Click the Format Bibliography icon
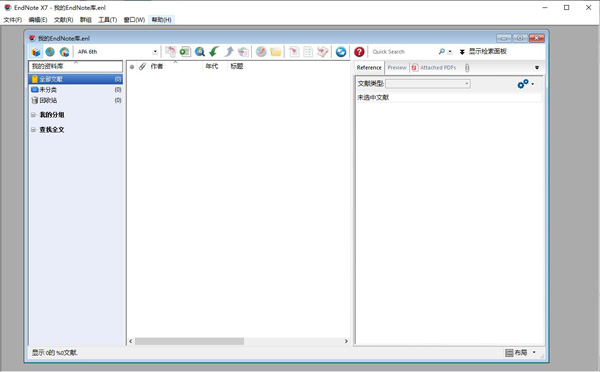 point(308,52)
